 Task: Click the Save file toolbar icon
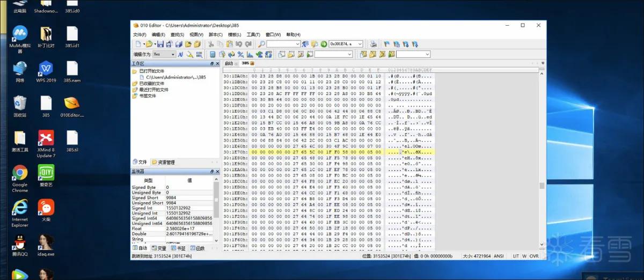(160, 44)
